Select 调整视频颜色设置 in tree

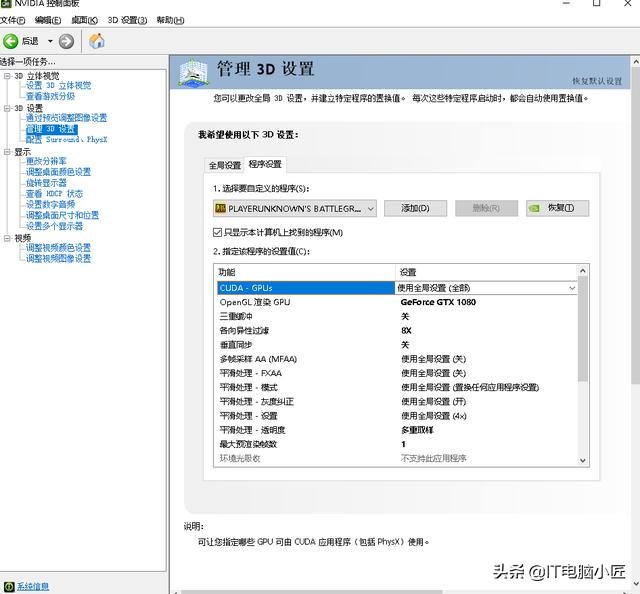[58, 247]
